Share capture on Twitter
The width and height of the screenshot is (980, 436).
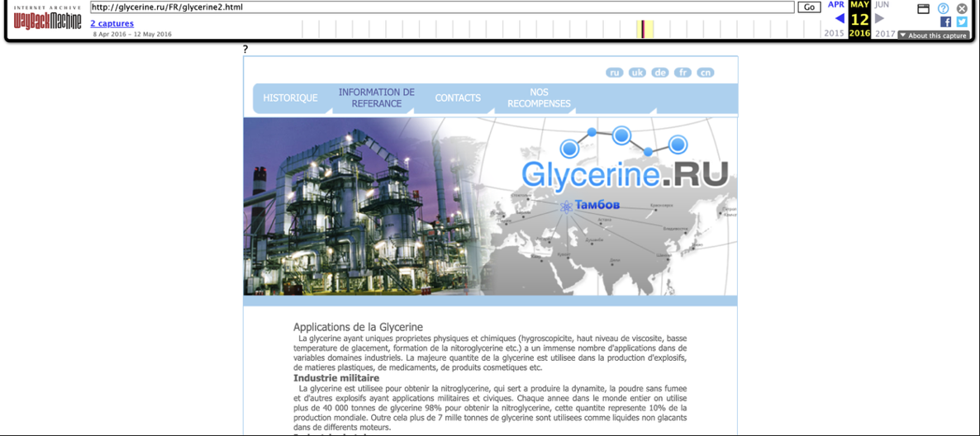click(x=962, y=21)
